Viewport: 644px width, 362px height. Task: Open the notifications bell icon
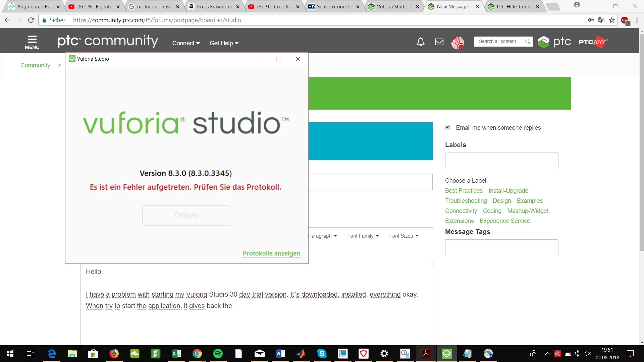[421, 42]
